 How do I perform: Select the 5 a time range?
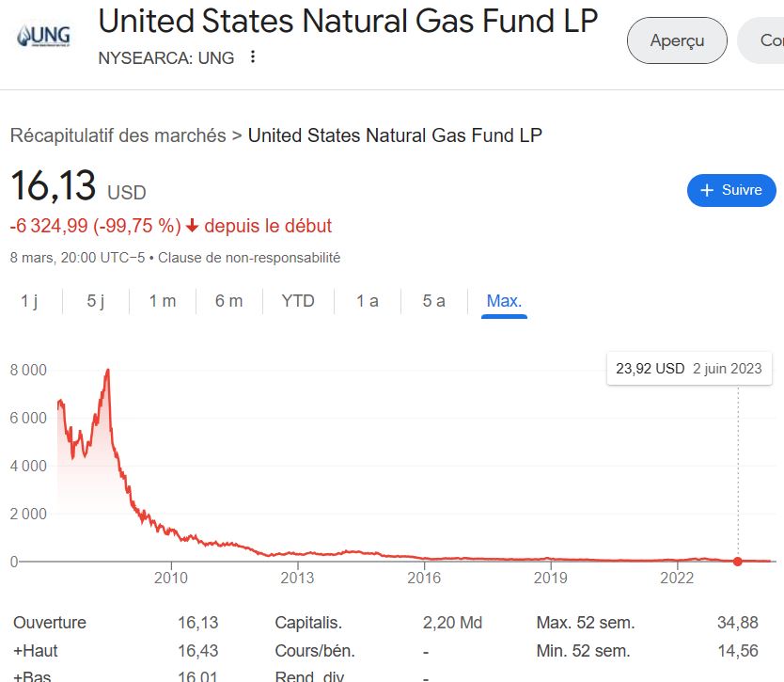coord(433,301)
